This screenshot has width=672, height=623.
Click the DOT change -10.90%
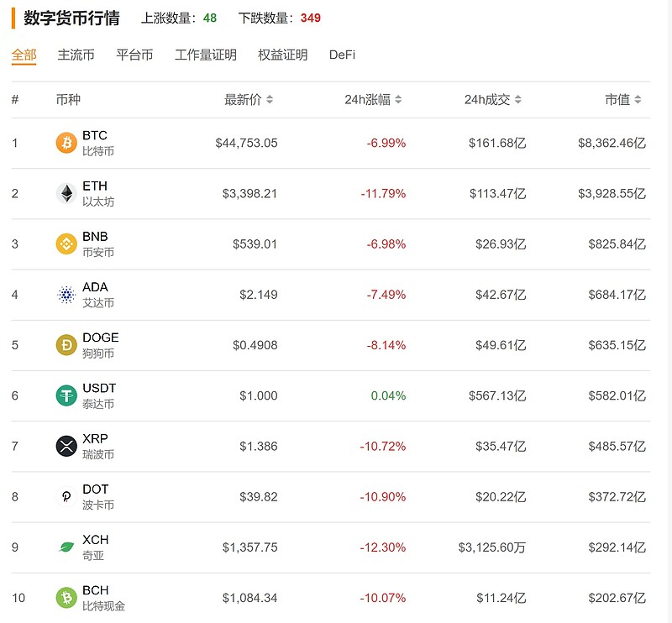pyautogui.click(x=383, y=497)
